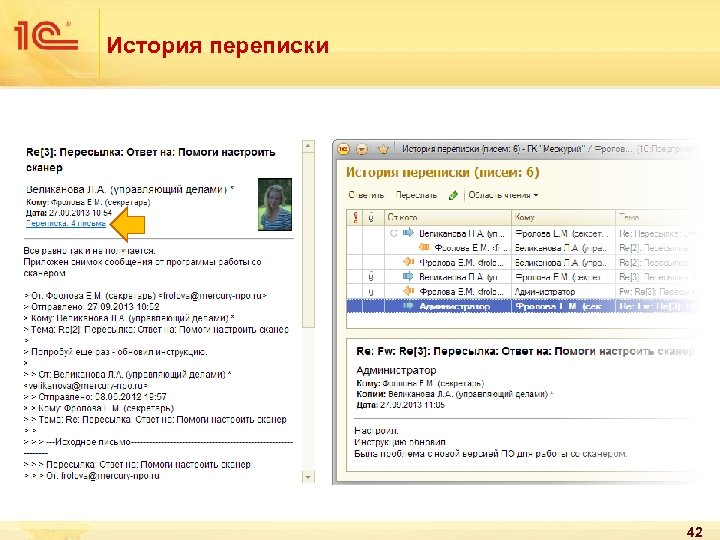Click Администратор sender name in preview pane

coord(396,370)
